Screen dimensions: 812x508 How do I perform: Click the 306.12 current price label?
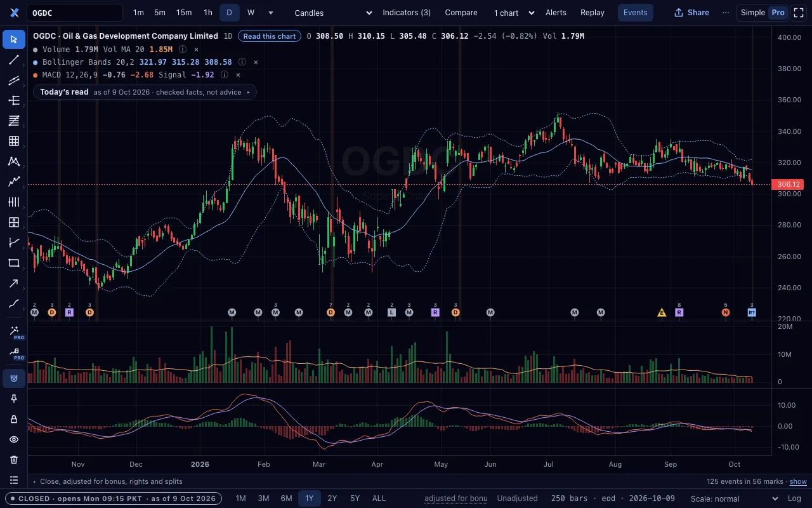[789, 184]
